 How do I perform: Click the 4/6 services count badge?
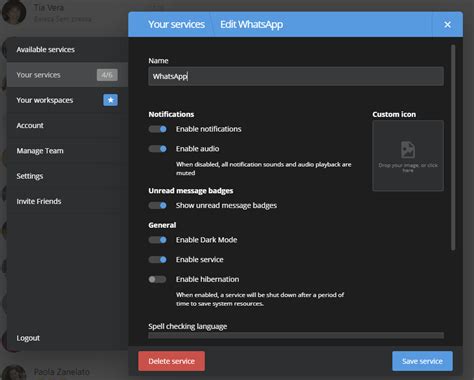click(x=107, y=75)
